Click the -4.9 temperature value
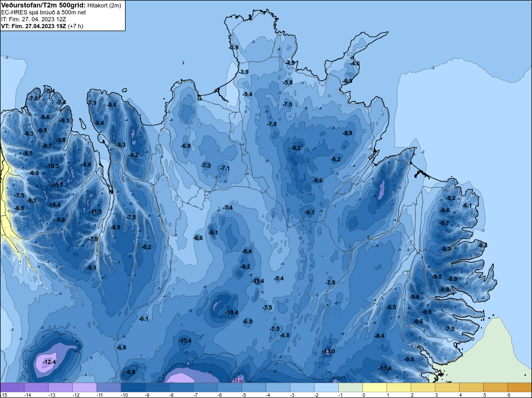 coord(290,63)
